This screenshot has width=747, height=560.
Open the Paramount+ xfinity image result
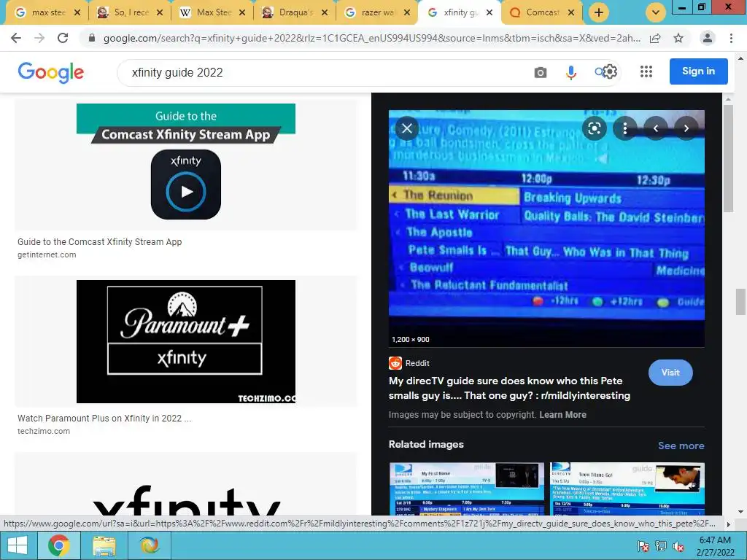(x=186, y=341)
